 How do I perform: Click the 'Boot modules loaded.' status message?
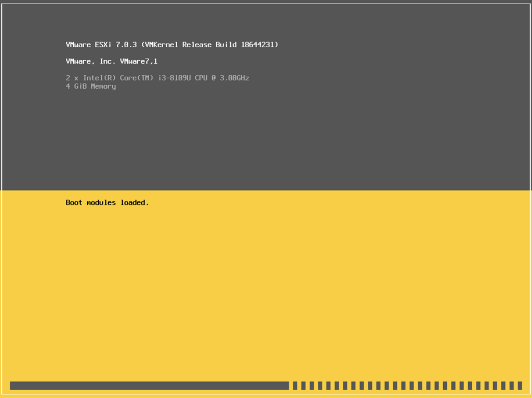click(x=107, y=203)
